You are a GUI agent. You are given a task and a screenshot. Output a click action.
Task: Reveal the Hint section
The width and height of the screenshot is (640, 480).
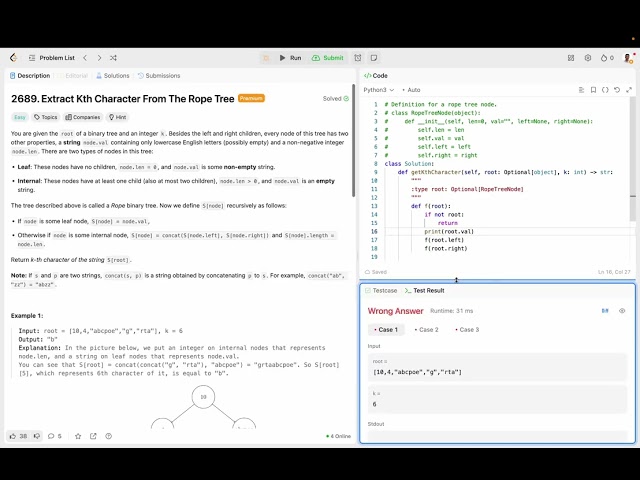coord(118,117)
